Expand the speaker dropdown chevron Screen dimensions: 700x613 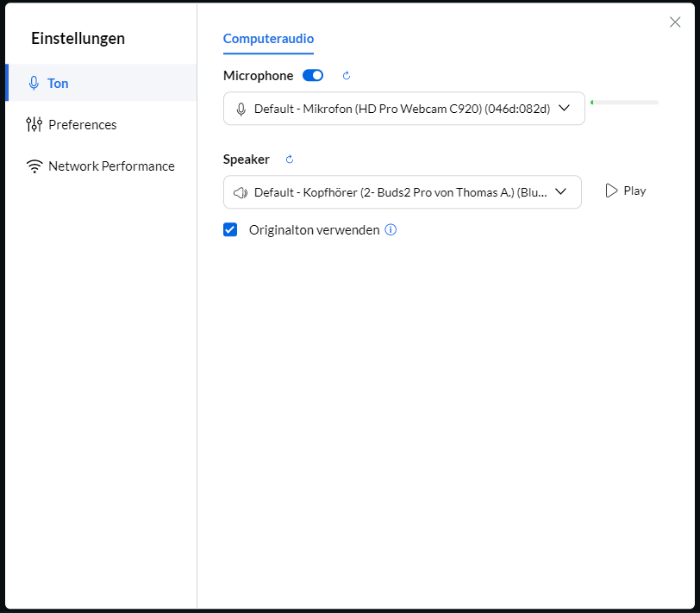[x=560, y=192]
